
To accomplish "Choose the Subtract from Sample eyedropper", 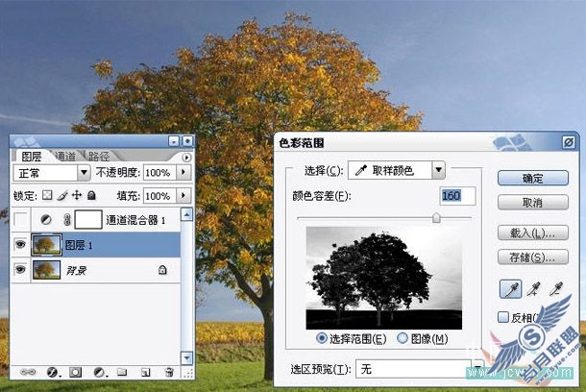I will 556,289.
